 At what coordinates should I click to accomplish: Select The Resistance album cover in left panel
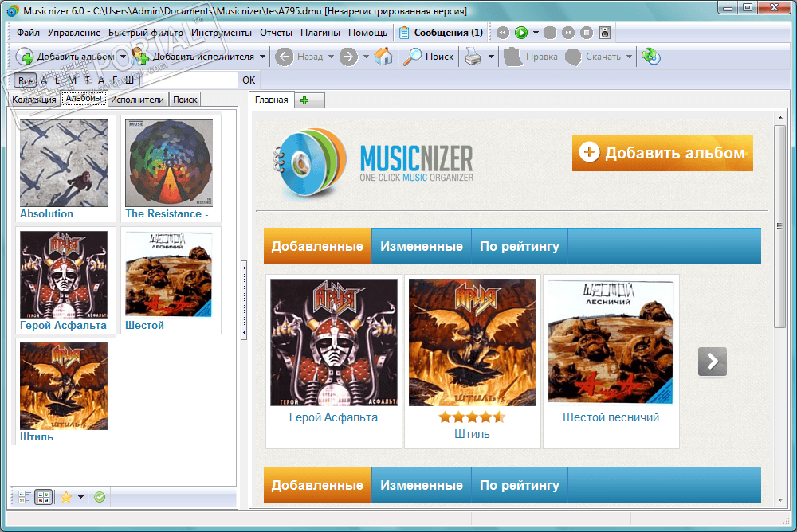169,163
